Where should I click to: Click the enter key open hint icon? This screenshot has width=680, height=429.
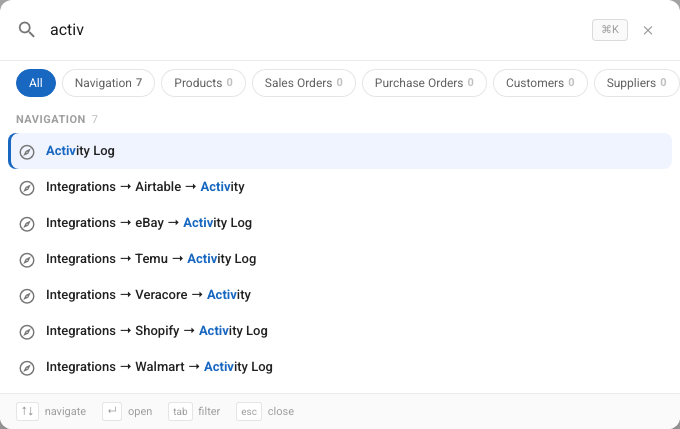click(112, 411)
